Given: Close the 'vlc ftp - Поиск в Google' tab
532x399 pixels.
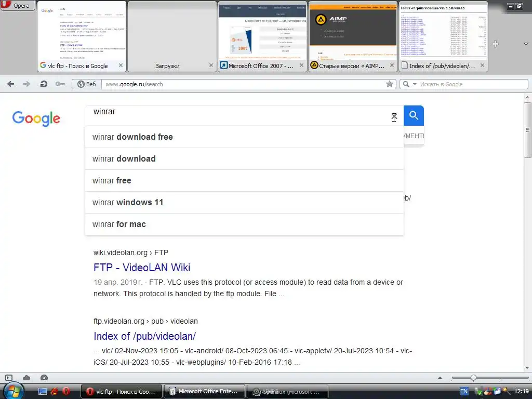Looking at the screenshot, I should tap(121, 65).
